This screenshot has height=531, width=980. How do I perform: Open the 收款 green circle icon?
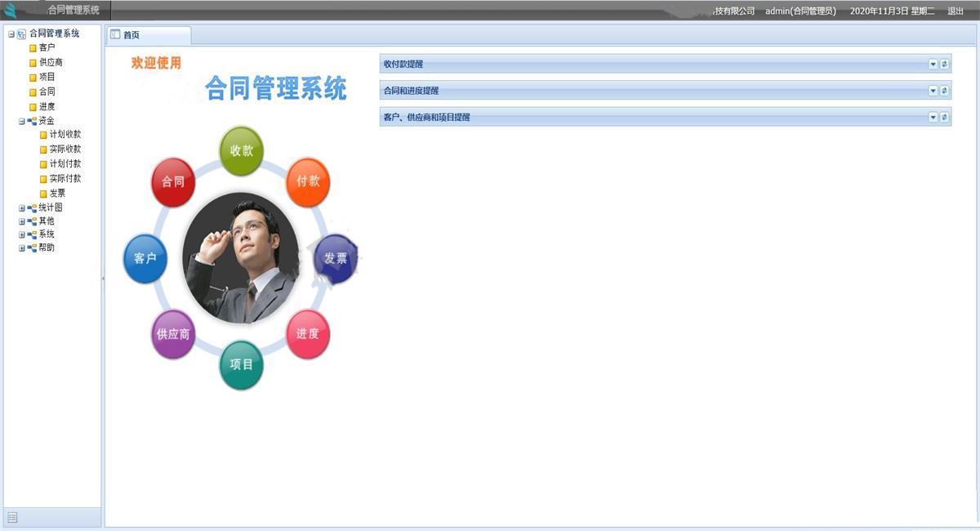point(242,151)
